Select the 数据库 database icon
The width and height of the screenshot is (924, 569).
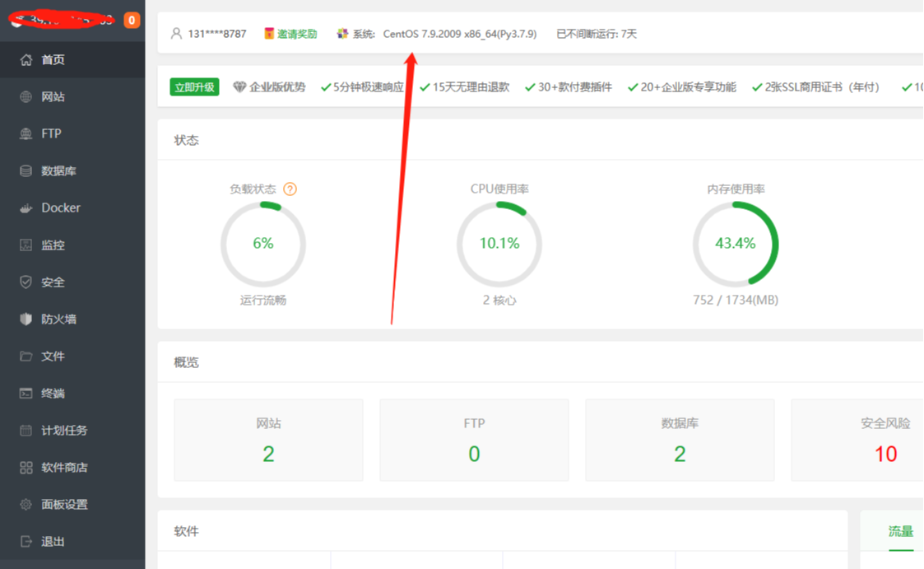click(26, 170)
